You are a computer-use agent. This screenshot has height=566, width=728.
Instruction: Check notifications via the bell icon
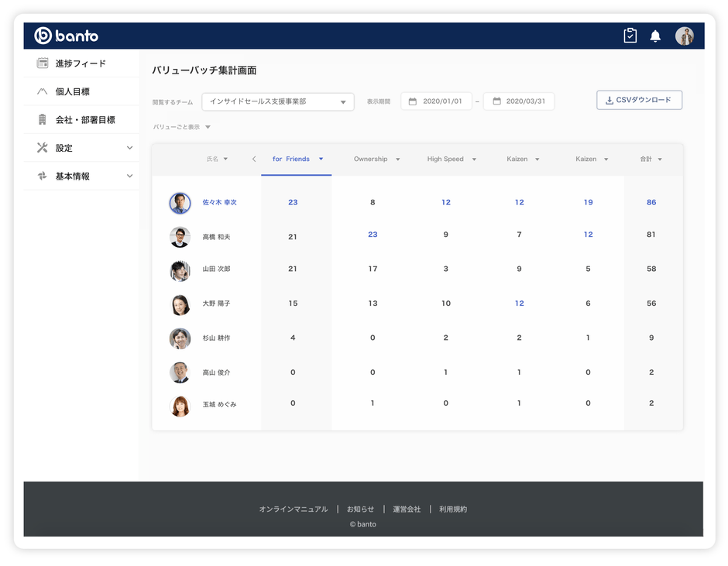click(x=655, y=35)
